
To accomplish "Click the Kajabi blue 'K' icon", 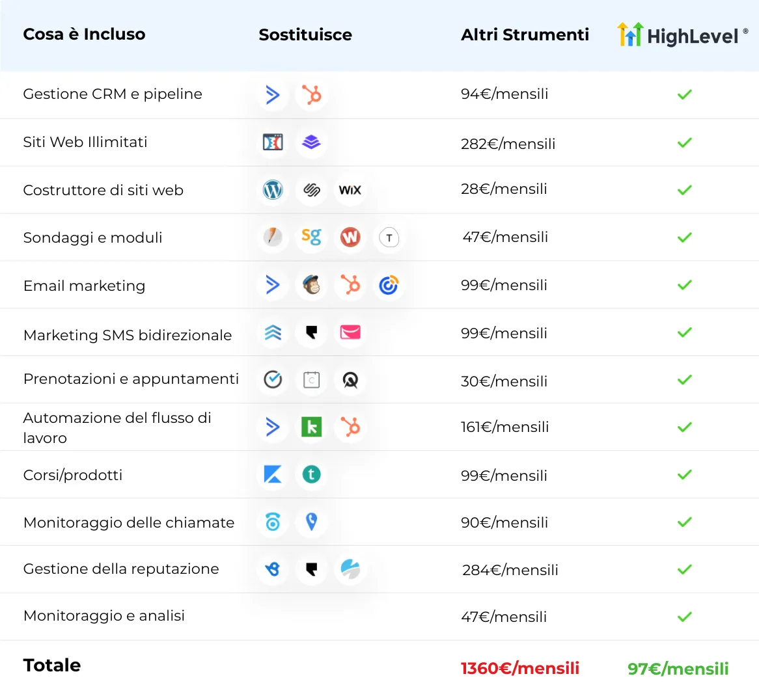I will coord(273,474).
